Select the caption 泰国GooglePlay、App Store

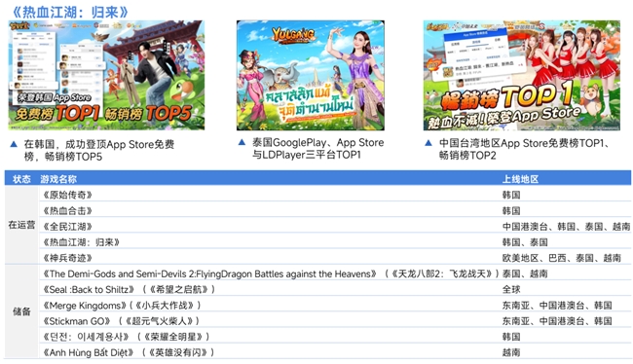point(318,142)
